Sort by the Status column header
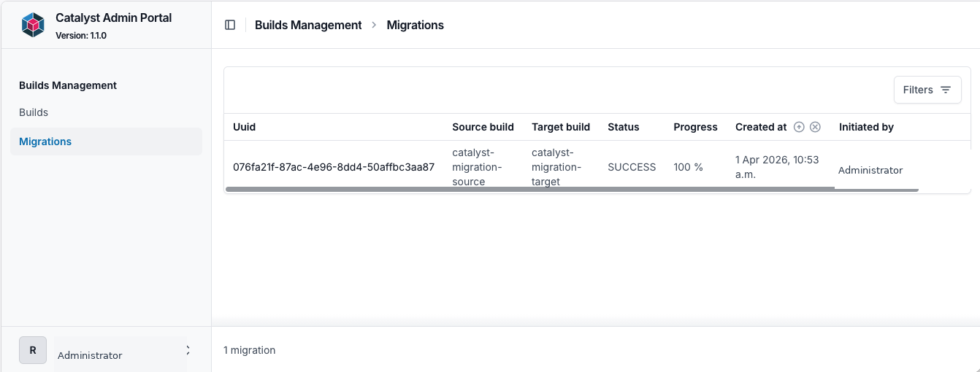Image resolution: width=980 pixels, height=372 pixels. (x=624, y=127)
